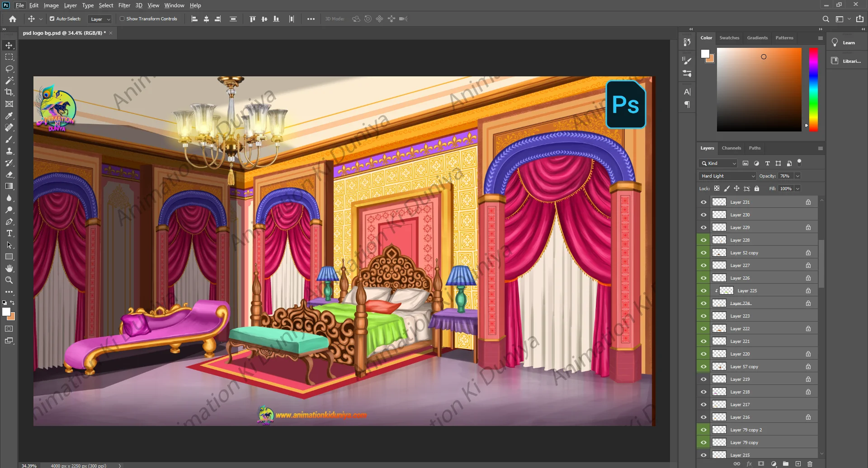Select the Clone Stamp tool
This screenshot has width=868, height=468.
click(x=9, y=151)
